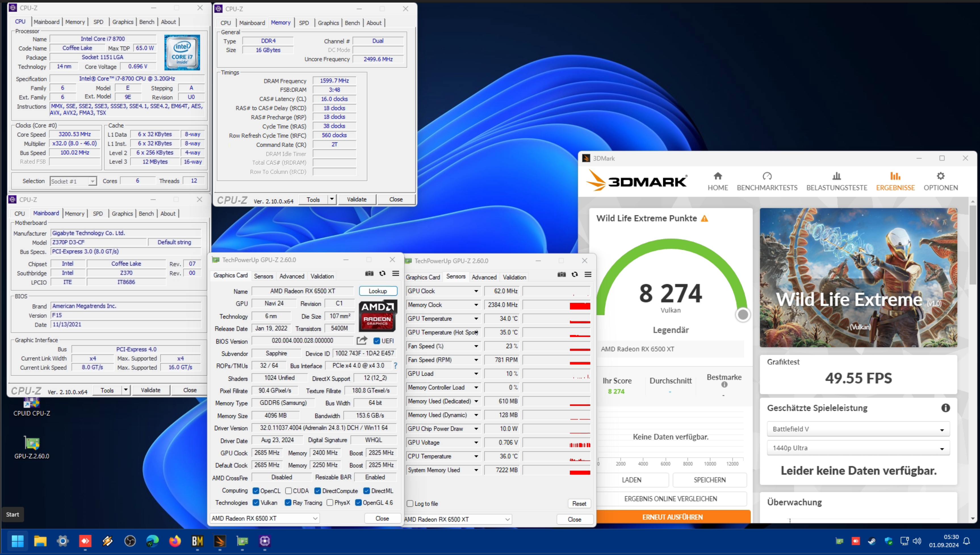Viewport: 980px width, 555px height.
Task: Open Bench tab in CPU-Z Memory window
Action: (x=352, y=23)
